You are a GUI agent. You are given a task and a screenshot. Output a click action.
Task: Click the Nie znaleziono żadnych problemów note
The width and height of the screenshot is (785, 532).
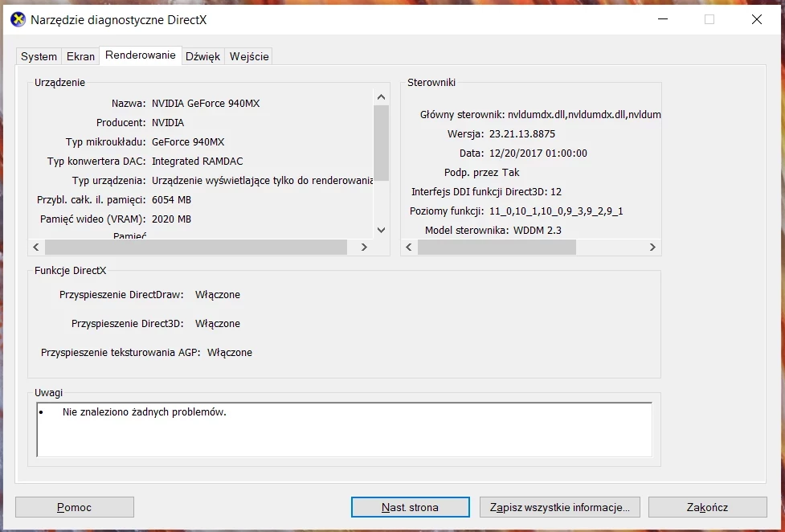click(x=144, y=412)
